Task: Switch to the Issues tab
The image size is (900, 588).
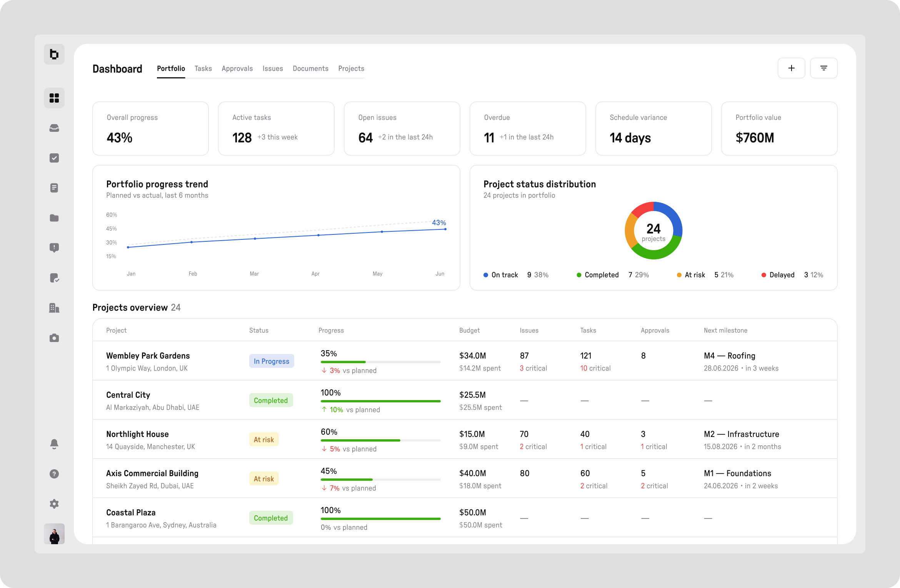Action: [x=273, y=68]
